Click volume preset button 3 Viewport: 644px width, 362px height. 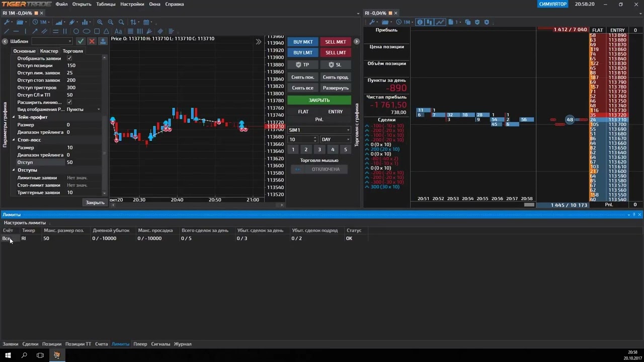click(x=319, y=149)
